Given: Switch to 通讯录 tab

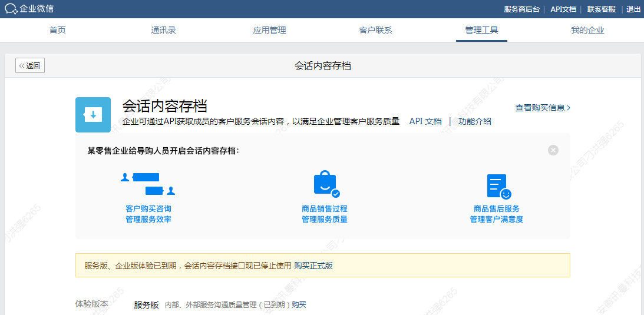Looking at the screenshot, I should tap(163, 31).
